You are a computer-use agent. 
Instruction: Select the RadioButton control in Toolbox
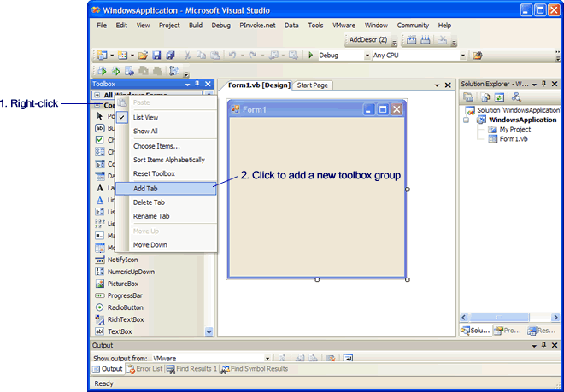click(125, 307)
